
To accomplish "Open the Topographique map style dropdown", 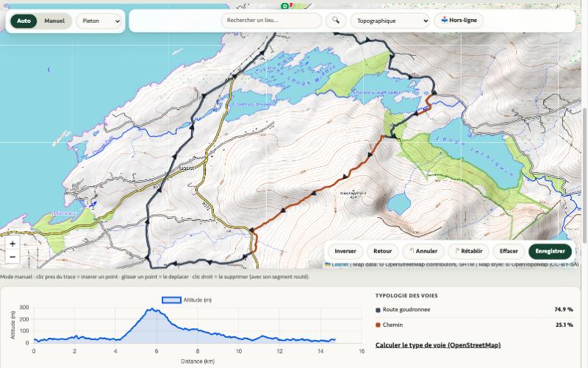I will 390,21.
